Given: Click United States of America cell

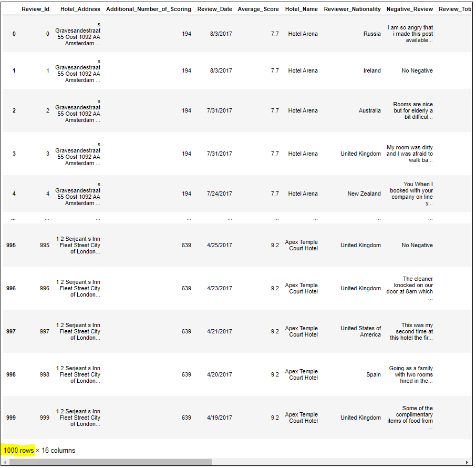Looking at the screenshot, I should tap(360, 332).
